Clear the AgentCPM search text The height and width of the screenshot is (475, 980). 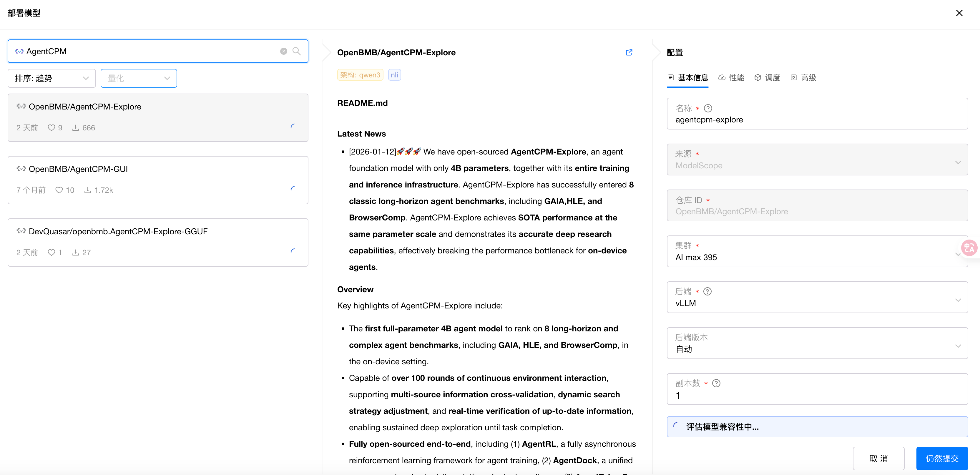tap(283, 51)
